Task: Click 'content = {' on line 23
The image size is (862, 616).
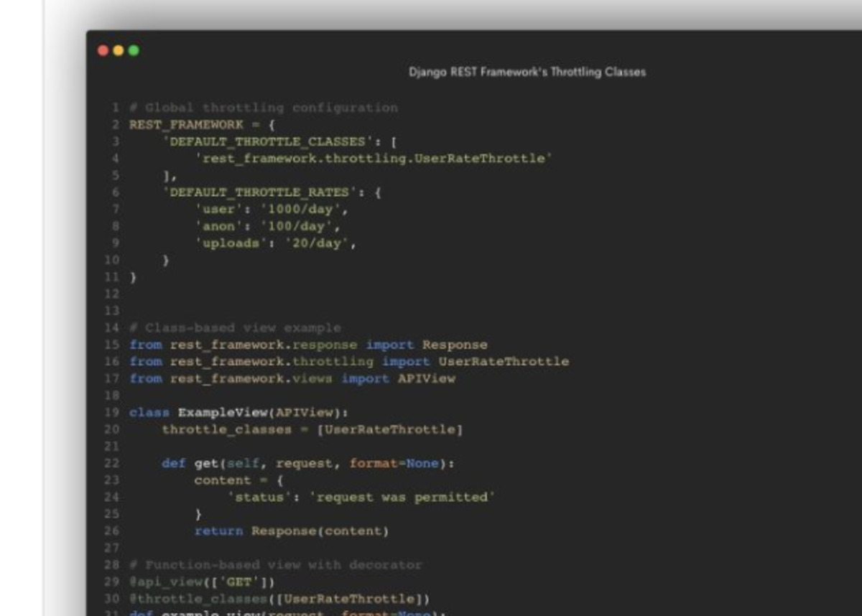Action: (239, 480)
